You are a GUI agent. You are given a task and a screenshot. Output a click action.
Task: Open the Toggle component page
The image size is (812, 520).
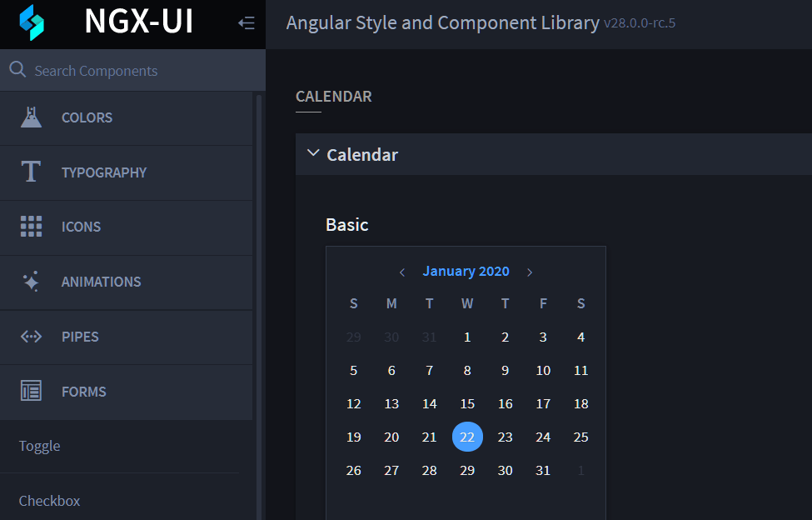[40, 446]
